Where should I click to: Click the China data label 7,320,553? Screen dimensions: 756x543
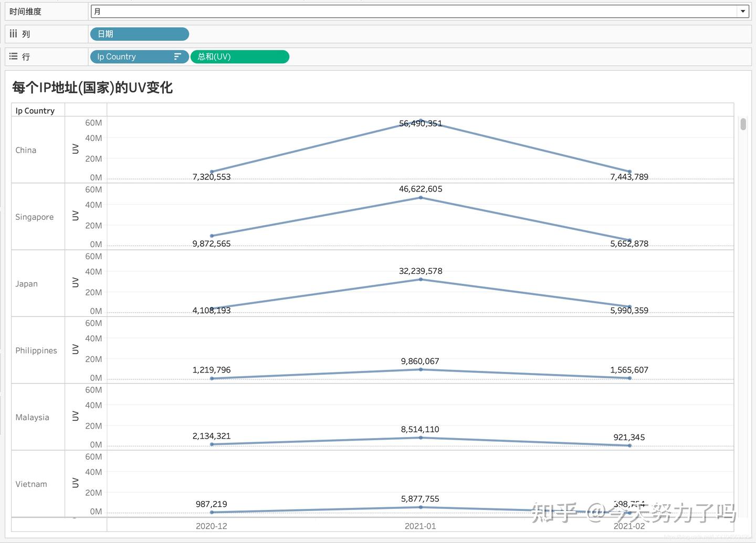[x=212, y=177]
